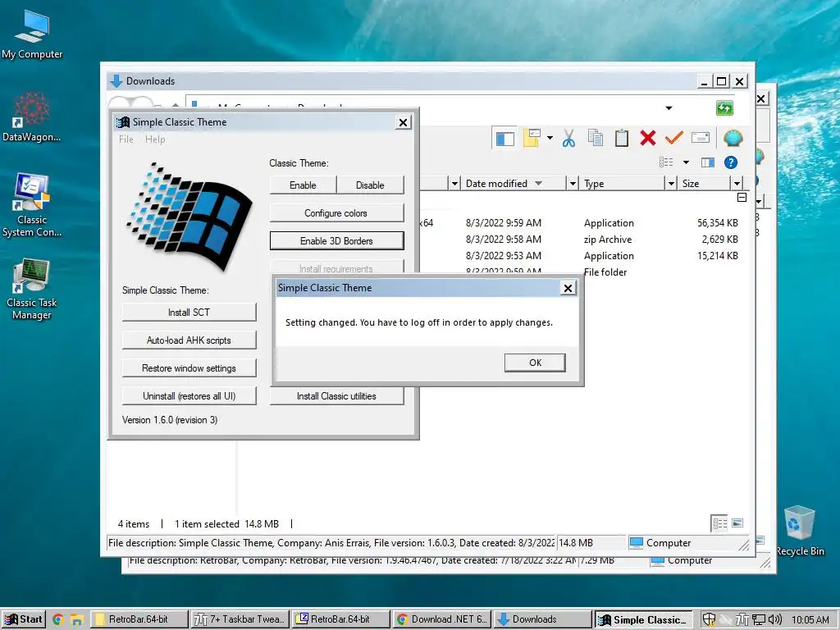Open the Folder Options icon in Downloads toolbar
The height and width of the screenshot is (630, 840).
532,138
